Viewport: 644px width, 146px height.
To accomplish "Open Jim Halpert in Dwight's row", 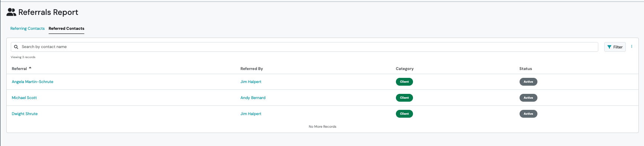I will 251,114.
